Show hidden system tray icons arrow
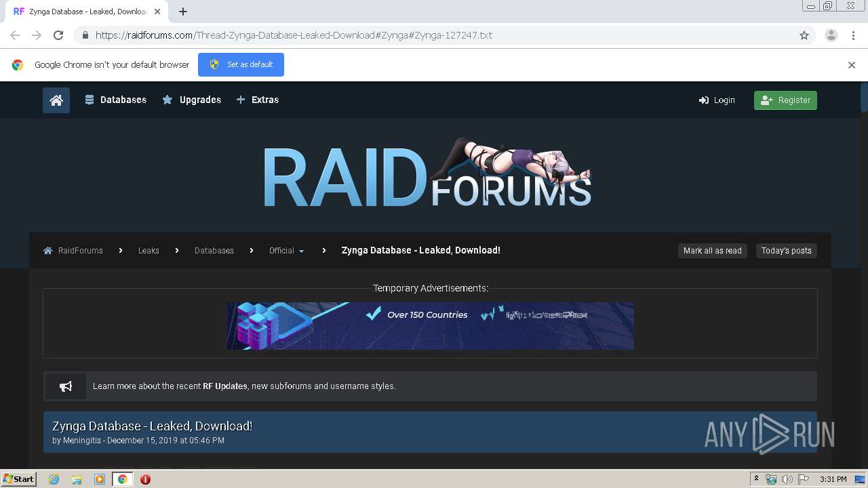Screen dimensions: 868x488 756,479
